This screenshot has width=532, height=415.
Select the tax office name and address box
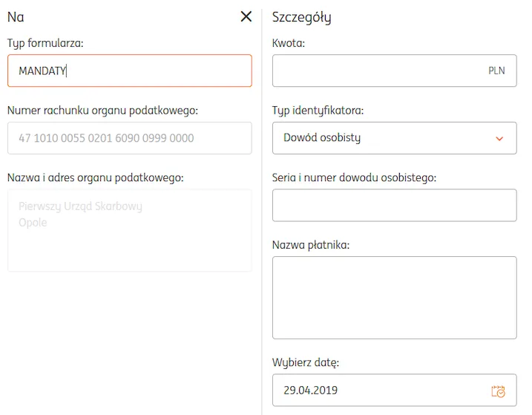(129, 230)
